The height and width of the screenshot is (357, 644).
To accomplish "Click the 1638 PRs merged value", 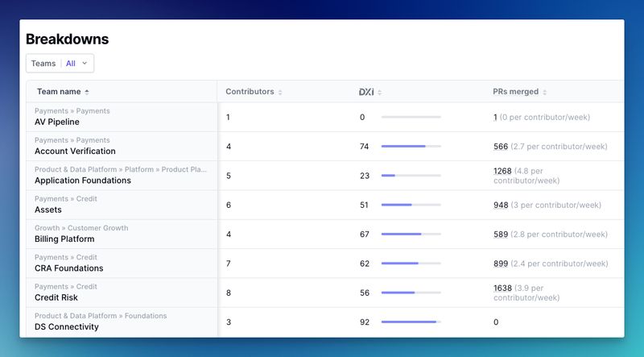I will [x=502, y=288].
